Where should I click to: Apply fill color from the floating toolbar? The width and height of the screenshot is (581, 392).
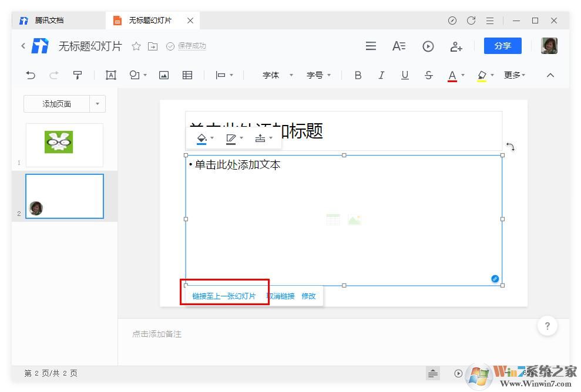[x=202, y=138]
